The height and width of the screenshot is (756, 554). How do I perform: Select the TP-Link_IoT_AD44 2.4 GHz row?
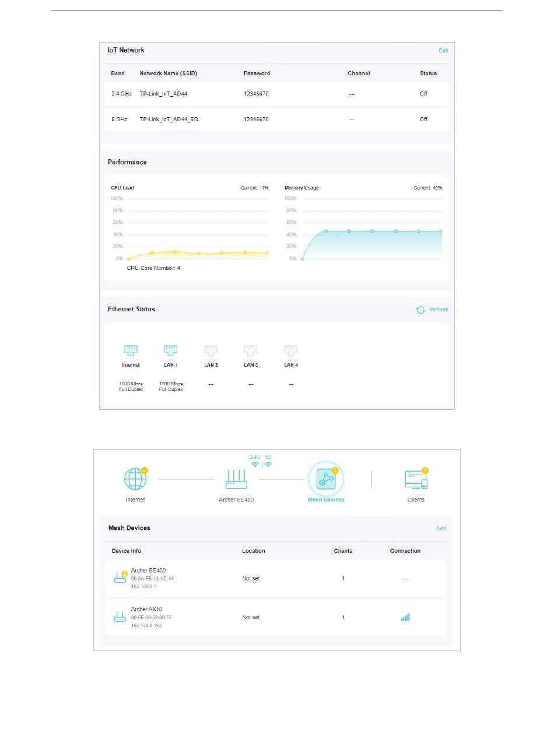276,94
